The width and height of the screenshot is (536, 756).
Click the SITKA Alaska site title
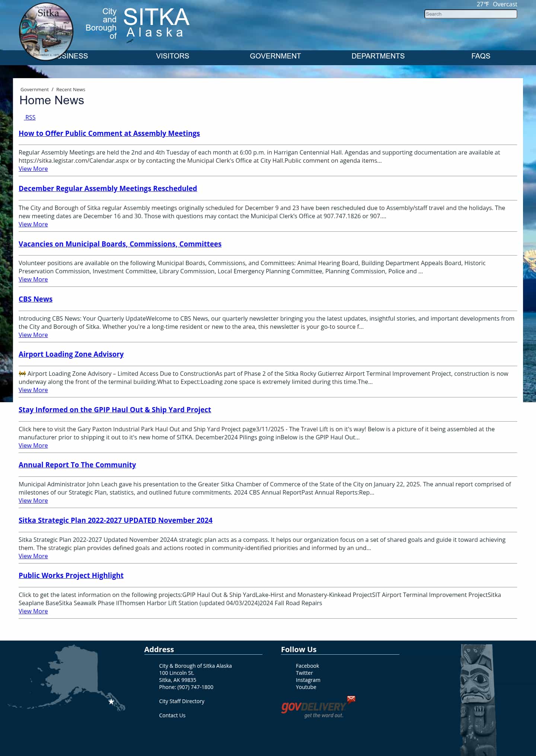pos(156,23)
